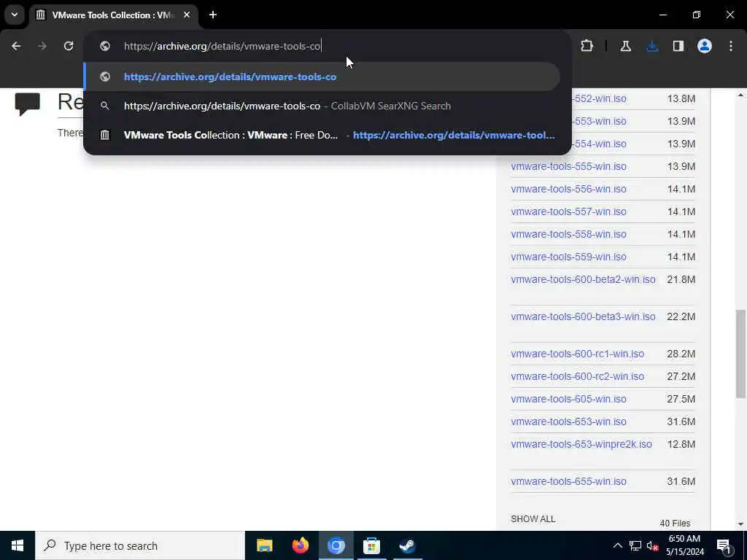This screenshot has width=747, height=560.
Task: Toggle the side panel icon
Action: coord(678,46)
